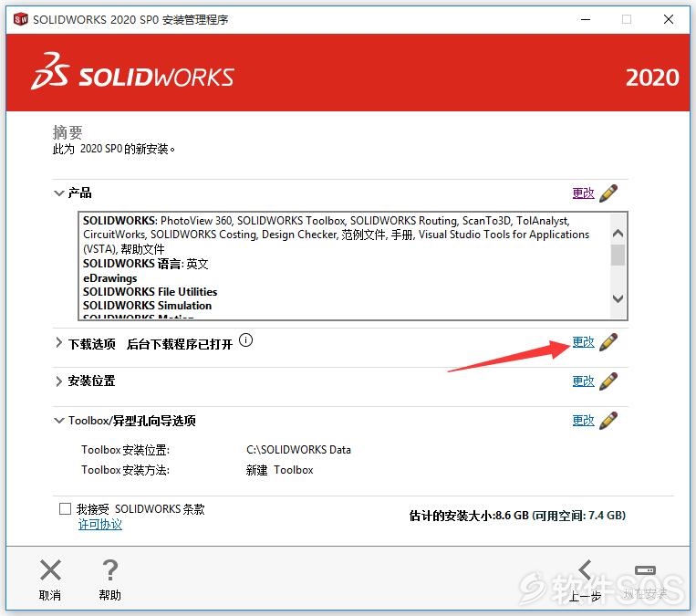This screenshot has width=696, height=616.
Task: Click the SOLIDWORKS title bar app icon
Action: coord(20,19)
